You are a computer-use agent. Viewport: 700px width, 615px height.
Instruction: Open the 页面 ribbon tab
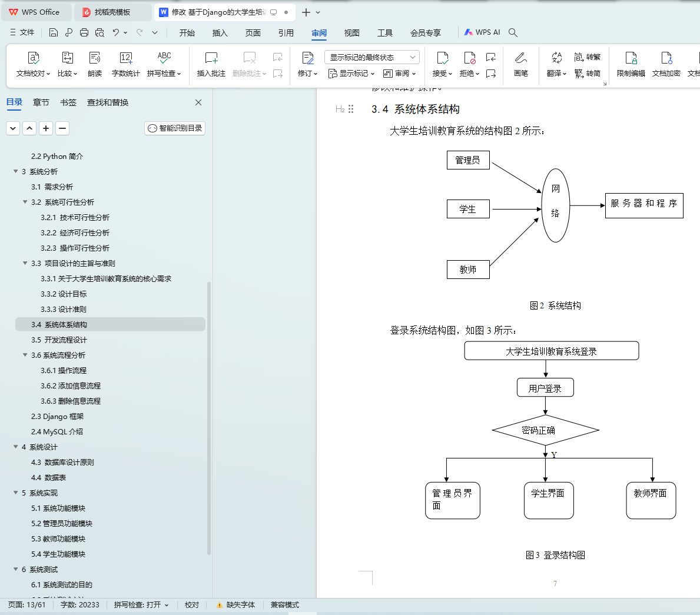[x=253, y=32]
